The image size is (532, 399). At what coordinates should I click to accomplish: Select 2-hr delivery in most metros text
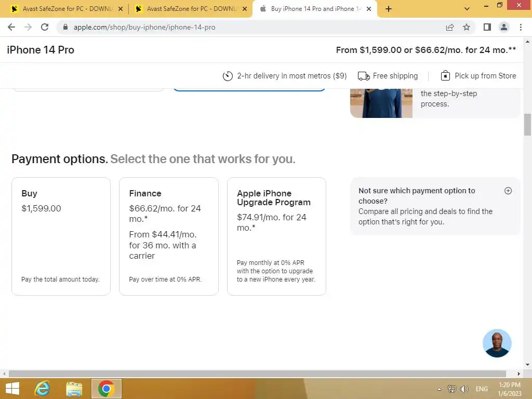(x=292, y=76)
